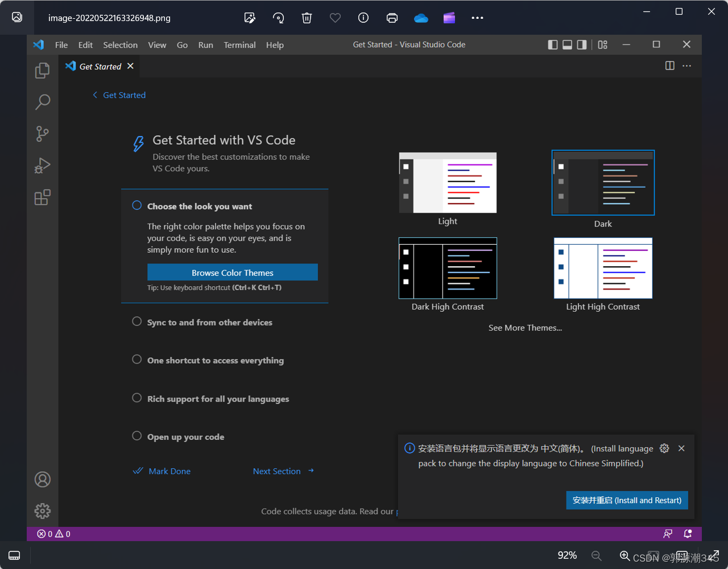Open the Terminal menu
Screen dimensions: 728x569
[239, 45]
